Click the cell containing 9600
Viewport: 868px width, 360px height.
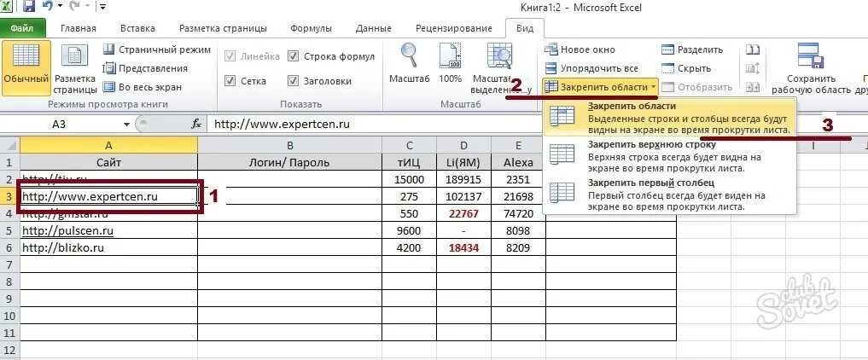point(409,230)
